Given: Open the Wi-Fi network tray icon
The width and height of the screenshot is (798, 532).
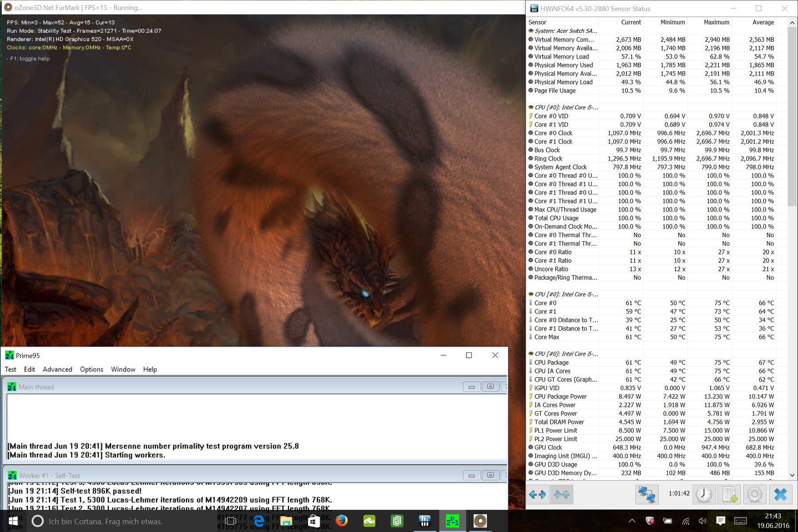Looking at the screenshot, I should pos(685,521).
